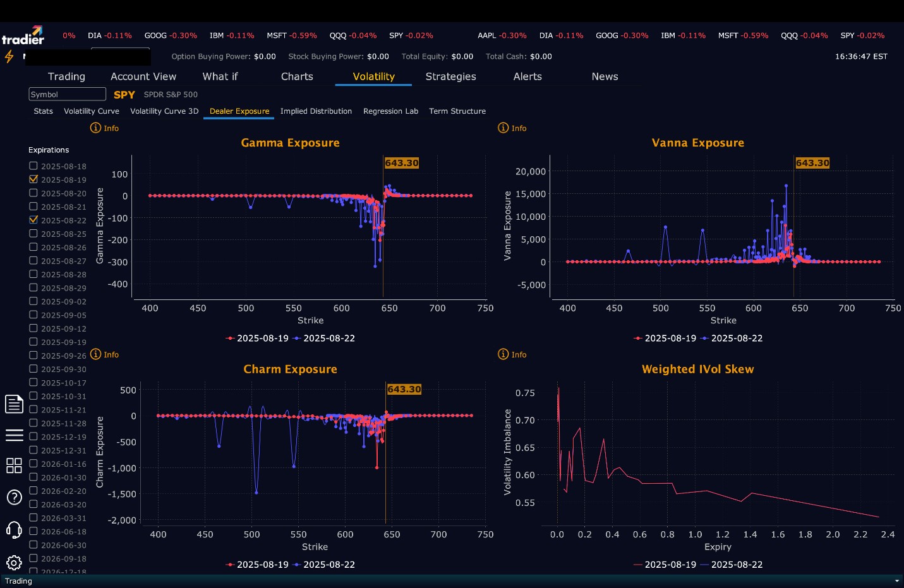Enable the 2025-08-29 expiration checkbox
The image size is (904, 588).
pos(33,287)
